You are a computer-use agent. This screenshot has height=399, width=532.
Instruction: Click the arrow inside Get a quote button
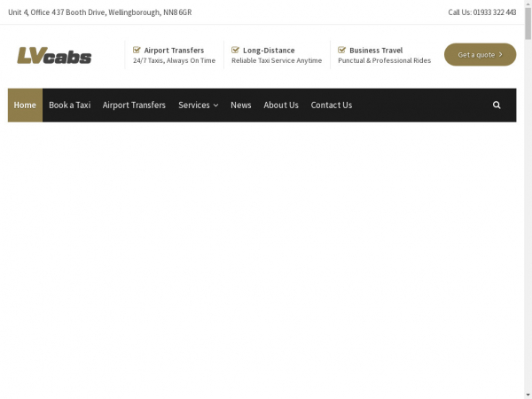(x=501, y=55)
